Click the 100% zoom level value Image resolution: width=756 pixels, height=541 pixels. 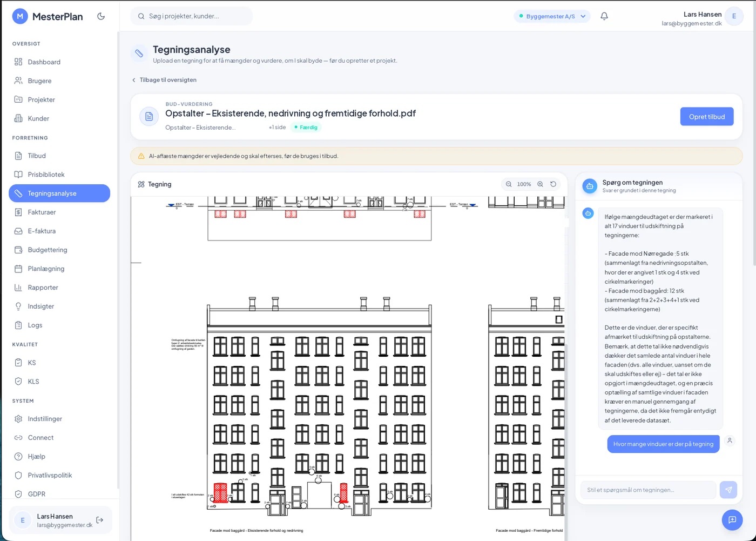pos(524,184)
